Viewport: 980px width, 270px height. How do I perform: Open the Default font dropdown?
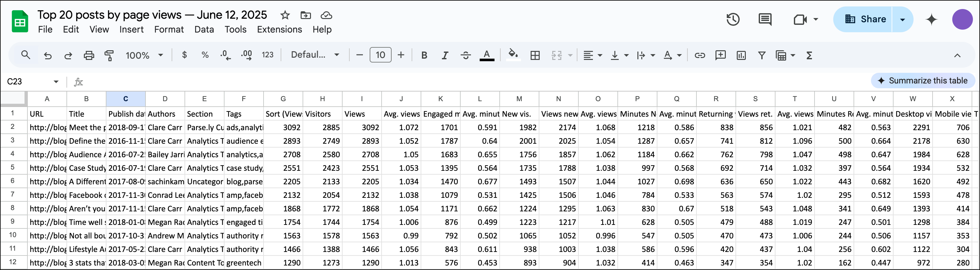click(315, 55)
